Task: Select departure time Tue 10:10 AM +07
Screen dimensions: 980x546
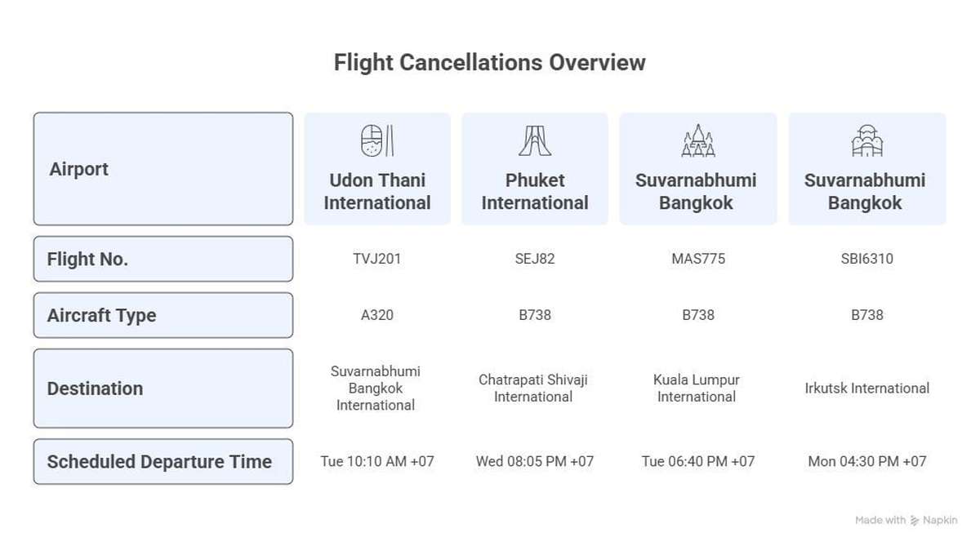Action: tap(377, 461)
